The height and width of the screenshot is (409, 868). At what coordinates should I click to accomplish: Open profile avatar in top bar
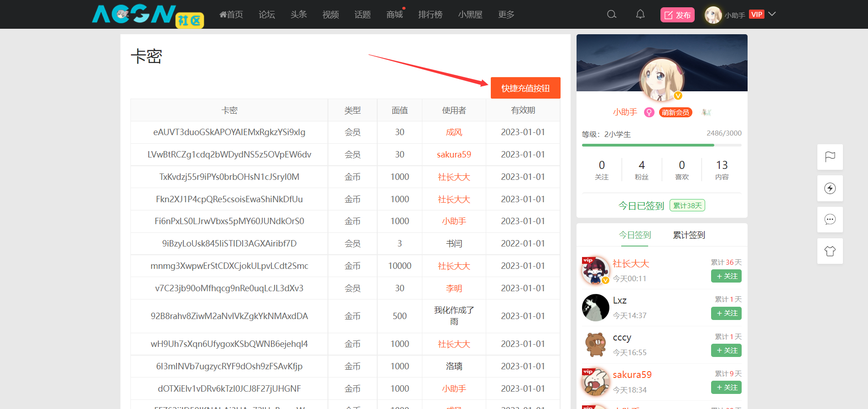click(713, 15)
